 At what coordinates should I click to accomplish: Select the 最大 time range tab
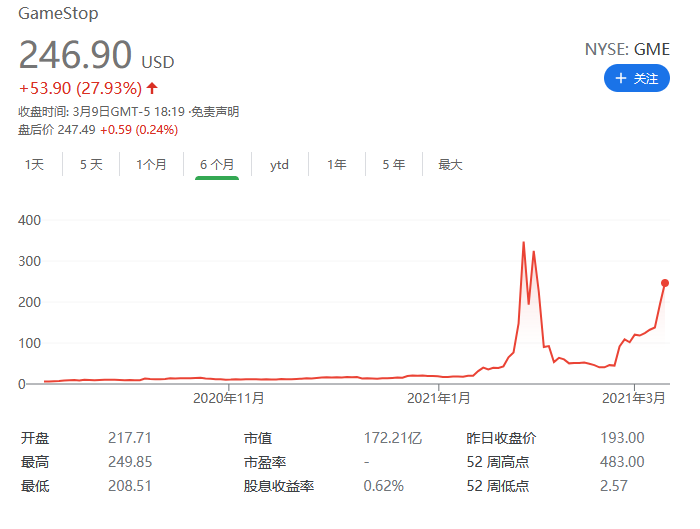[450, 165]
